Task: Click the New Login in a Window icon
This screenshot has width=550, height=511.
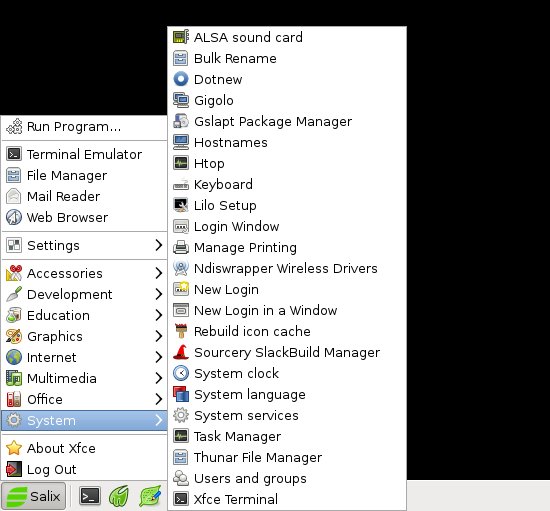Action: tap(181, 310)
